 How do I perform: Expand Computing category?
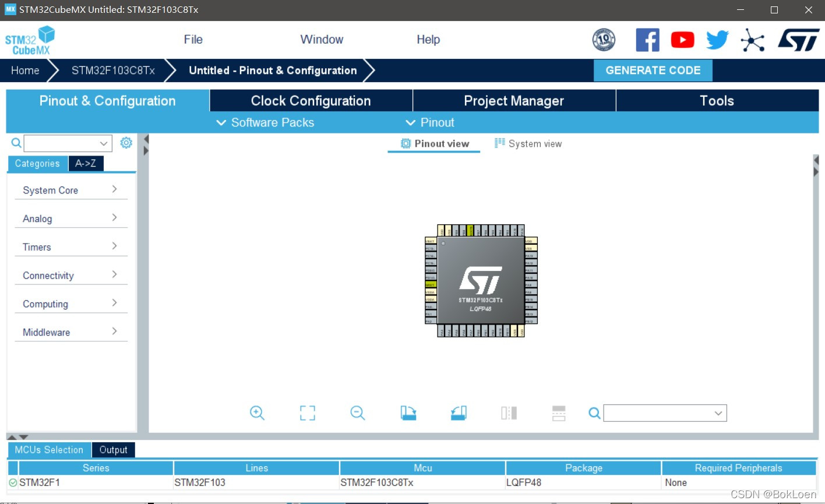(70, 304)
